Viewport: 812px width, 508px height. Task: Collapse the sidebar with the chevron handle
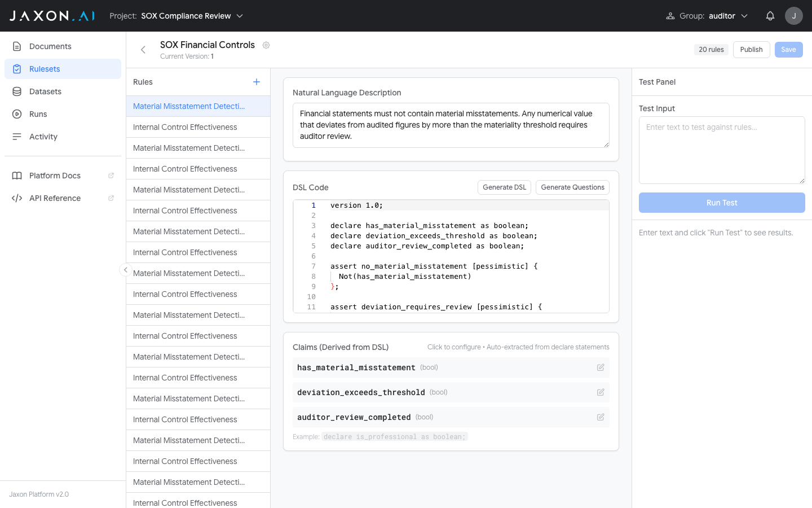tap(126, 270)
